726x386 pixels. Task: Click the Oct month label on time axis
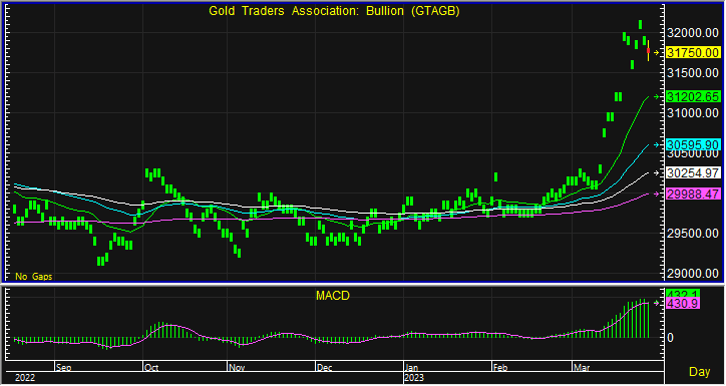151,368
